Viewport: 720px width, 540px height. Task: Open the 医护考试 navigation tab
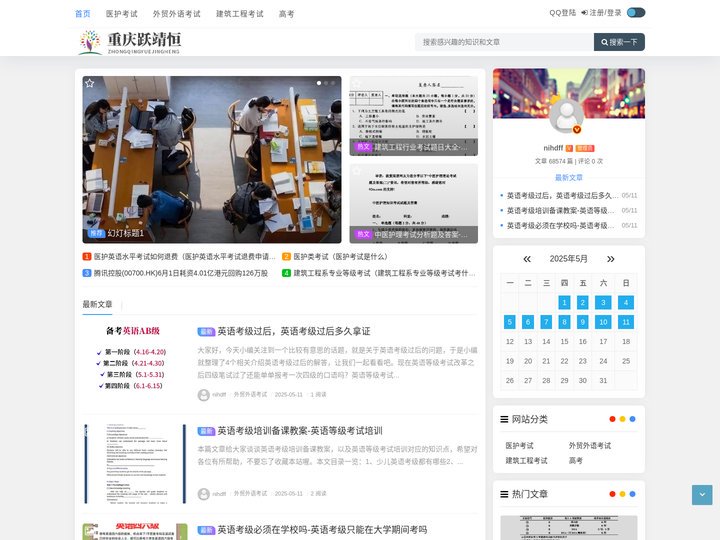click(x=122, y=14)
